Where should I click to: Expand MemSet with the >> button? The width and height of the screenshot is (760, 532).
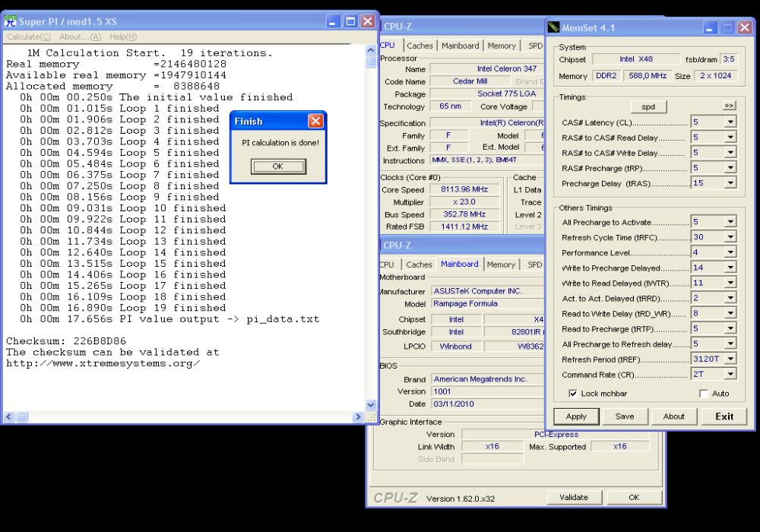point(729,106)
